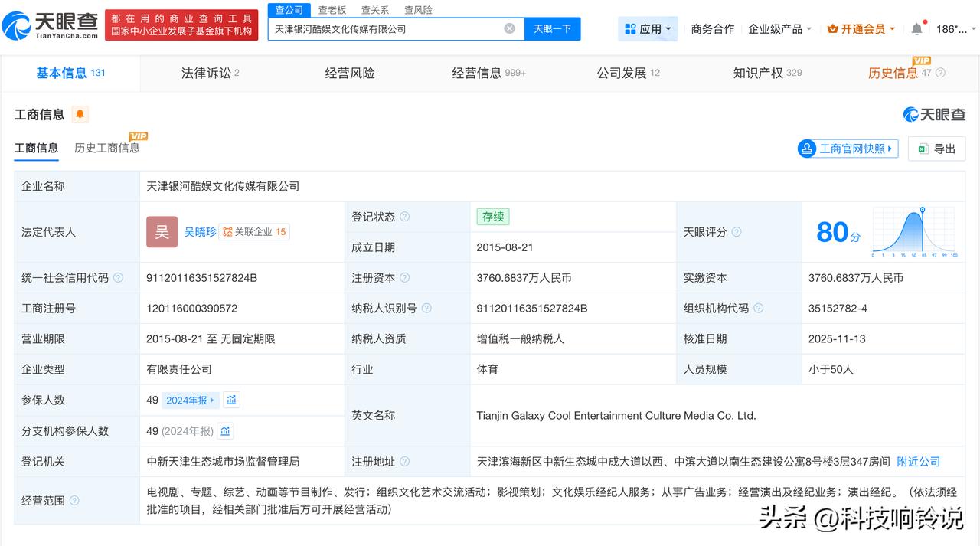Screen dimensions: 980x546
Task: Switch to the 法律诉讼 tab
Action: point(211,73)
